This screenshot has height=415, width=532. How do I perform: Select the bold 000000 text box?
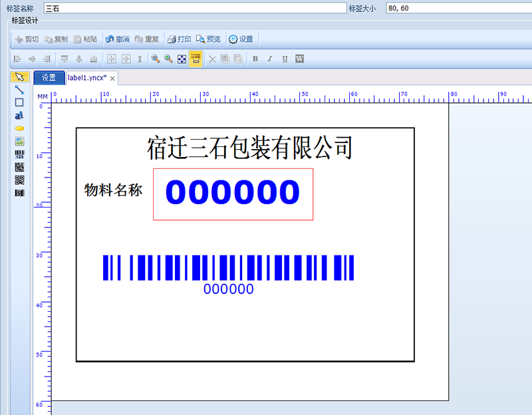pos(233,194)
